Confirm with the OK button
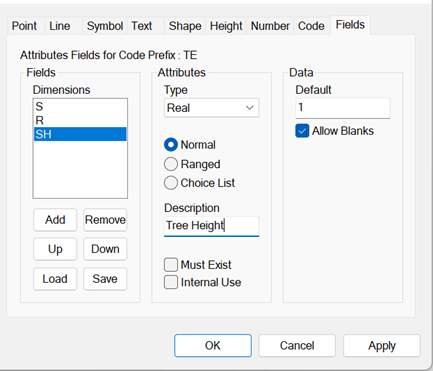433x371 pixels. pyautogui.click(x=213, y=346)
